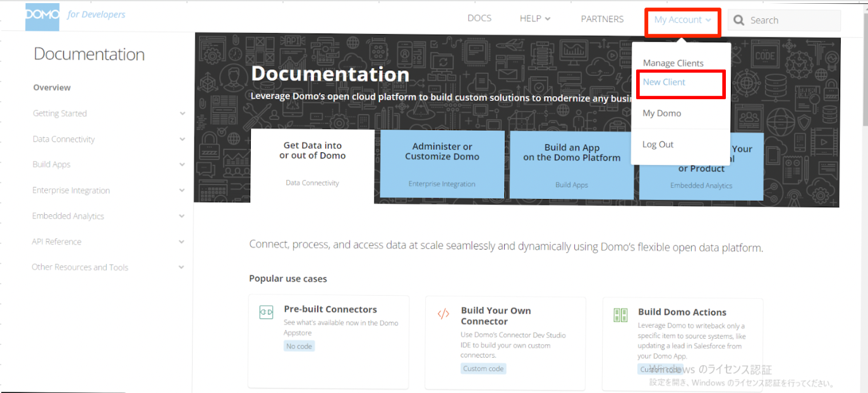
Task: Click the search magnifier icon
Action: click(739, 20)
